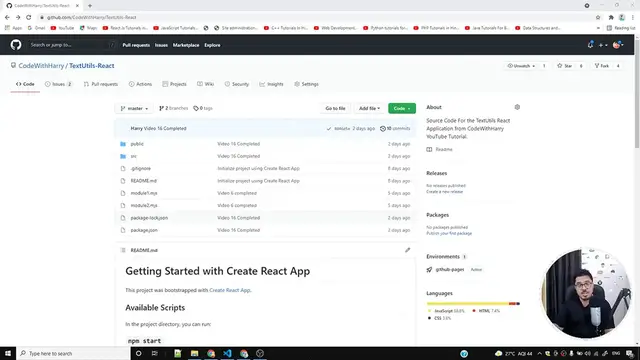Open github-pages environment link
The height and width of the screenshot is (360, 640).
coord(450,269)
